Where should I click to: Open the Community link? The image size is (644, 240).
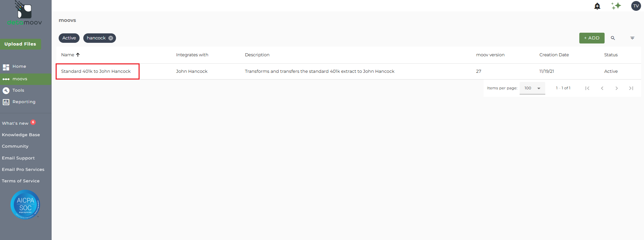point(15,146)
